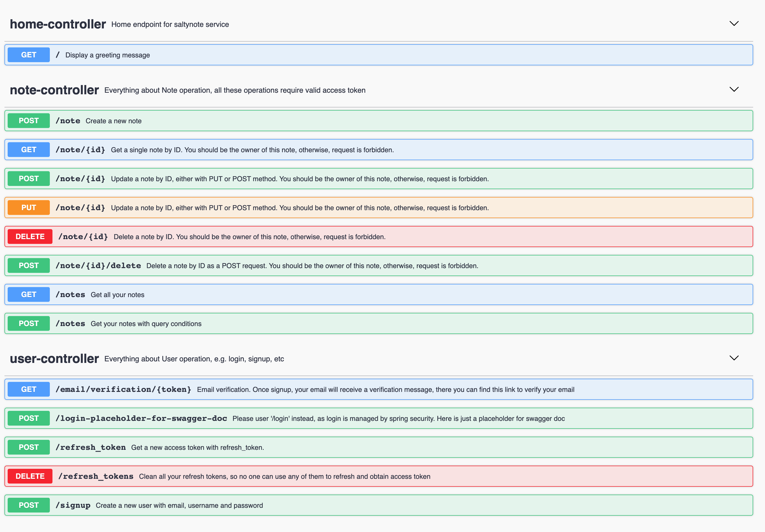Click the PUT icon for /note/{id}
765x532 pixels.
(29, 208)
